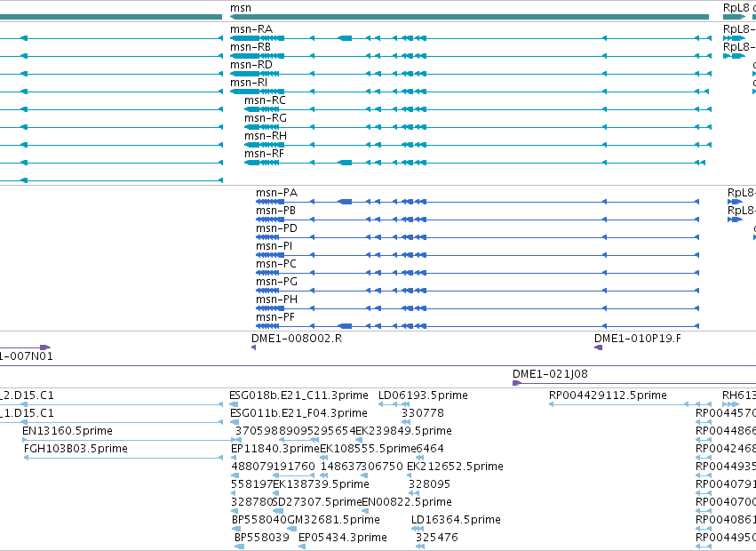Viewport: 756px width, 551px height.
Task: Click the LD06193.5prime EST label
Action: pos(423,395)
